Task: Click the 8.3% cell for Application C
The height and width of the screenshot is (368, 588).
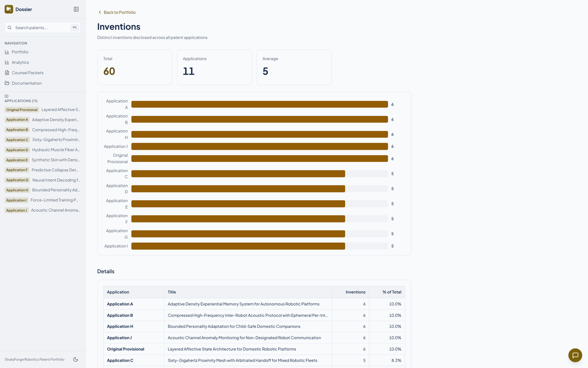Action: click(x=387, y=361)
